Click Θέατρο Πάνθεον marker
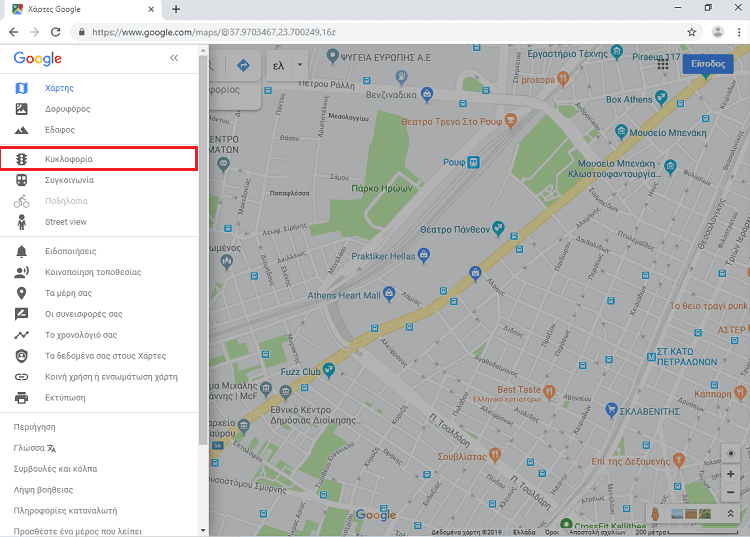Viewport: 750px width, 537px height. tap(498, 228)
